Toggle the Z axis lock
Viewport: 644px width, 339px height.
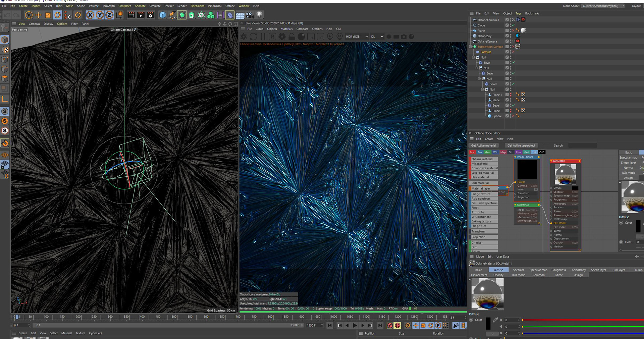click(109, 15)
